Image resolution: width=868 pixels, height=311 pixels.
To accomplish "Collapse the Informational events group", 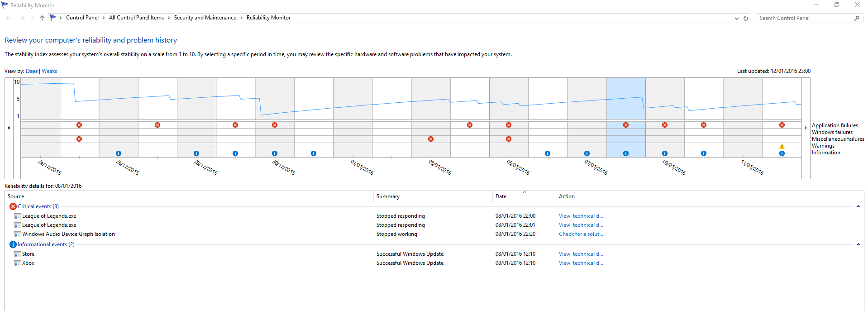I will (858, 244).
